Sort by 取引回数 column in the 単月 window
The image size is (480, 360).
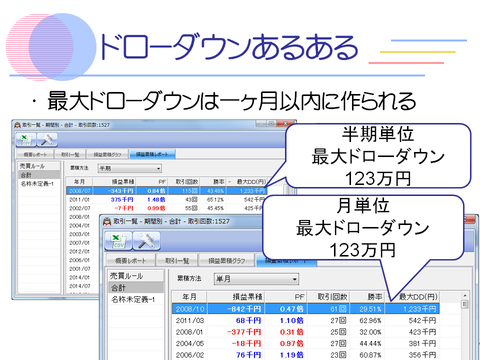(x=328, y=297)
